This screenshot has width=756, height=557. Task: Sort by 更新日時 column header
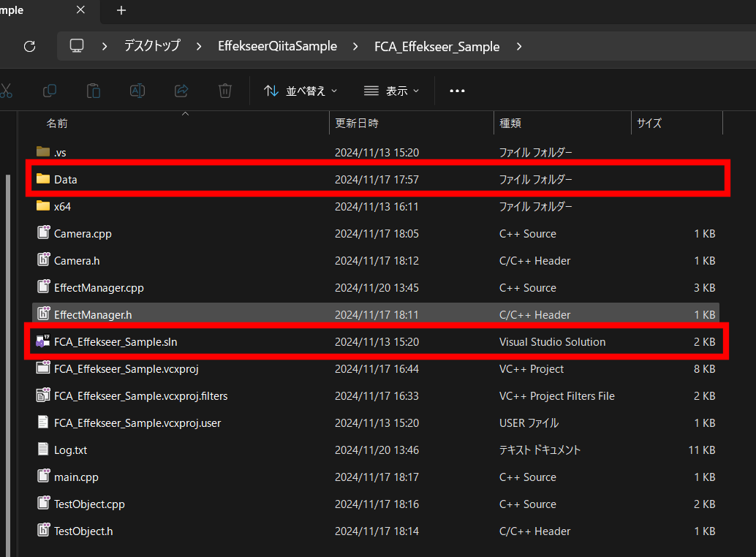point(357,124)
